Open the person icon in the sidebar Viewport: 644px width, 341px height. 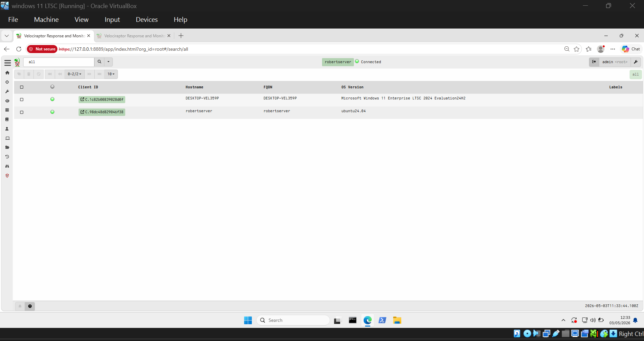pyautogui.click(x=7, y=129)
